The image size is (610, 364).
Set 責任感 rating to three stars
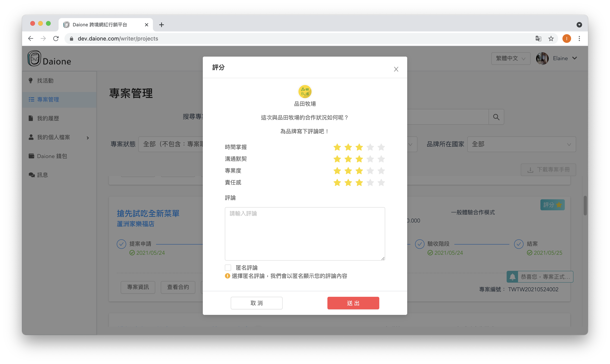coord(359,182)
